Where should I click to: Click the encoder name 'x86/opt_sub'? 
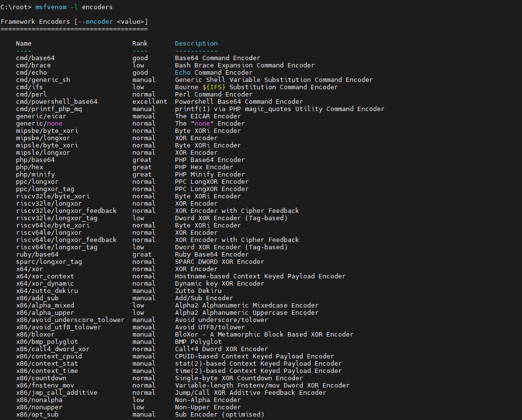(37, 415)
